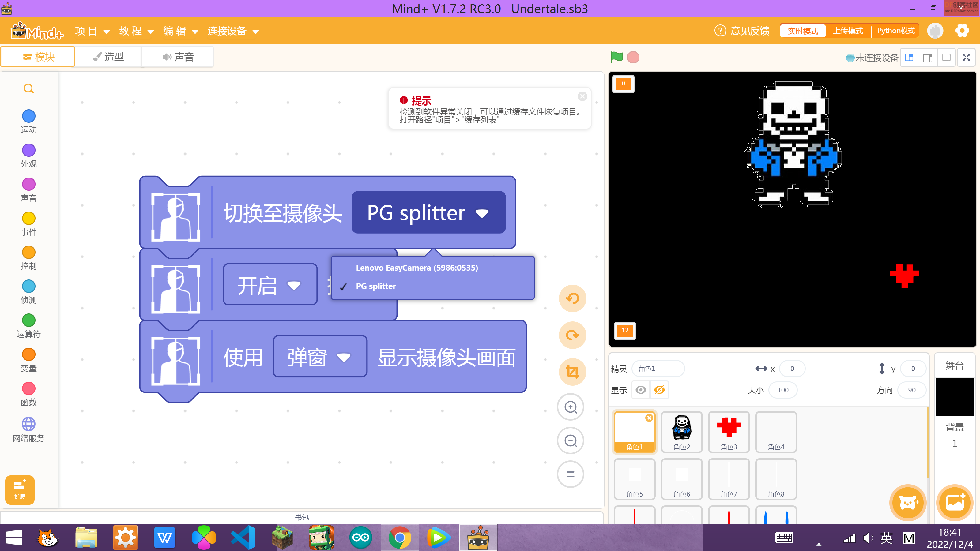The image size is (980, 551).
Task: Undo the last workspace action
Action: (x=572, y=298)
